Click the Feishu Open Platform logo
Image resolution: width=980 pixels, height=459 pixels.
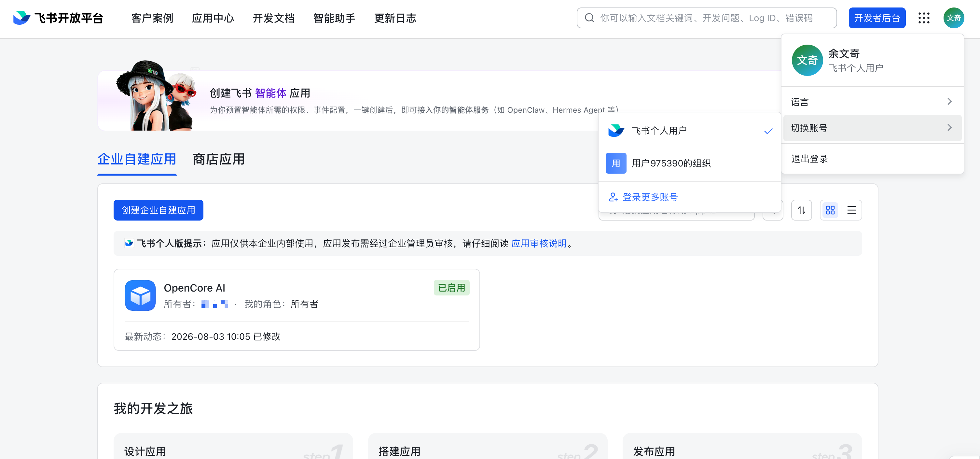pyautogui.click(x=58, y=18)
